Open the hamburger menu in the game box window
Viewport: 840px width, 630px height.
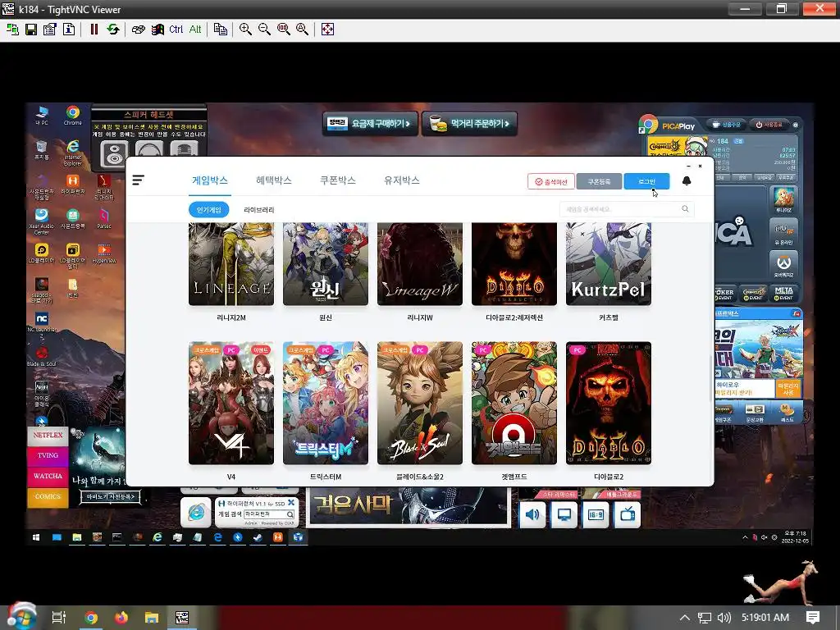tap(138, 180)
